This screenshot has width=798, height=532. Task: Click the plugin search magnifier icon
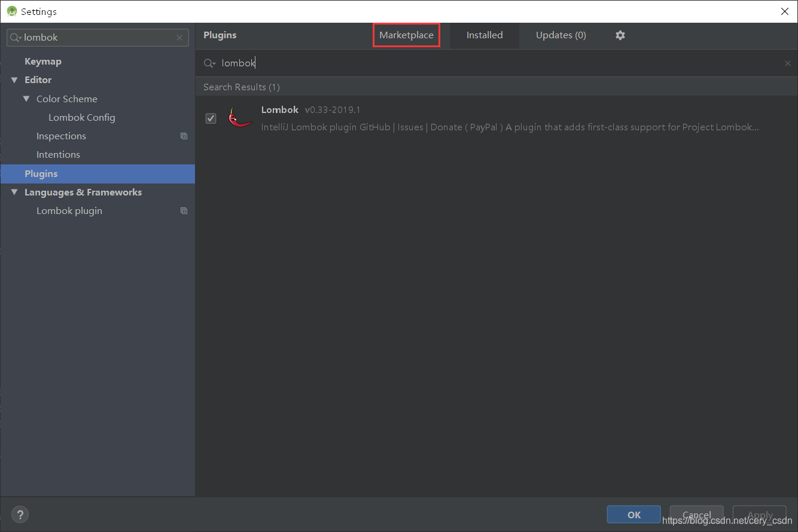point(209,63)
